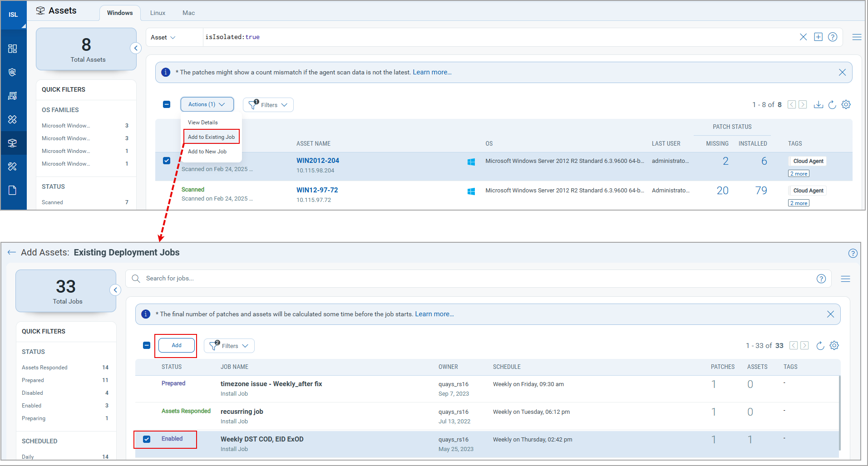This screenshot has width=868, height=466.
Task: Collapse the Total Jobs side panel
Action: pyautogui.click(x=116, y=290)
